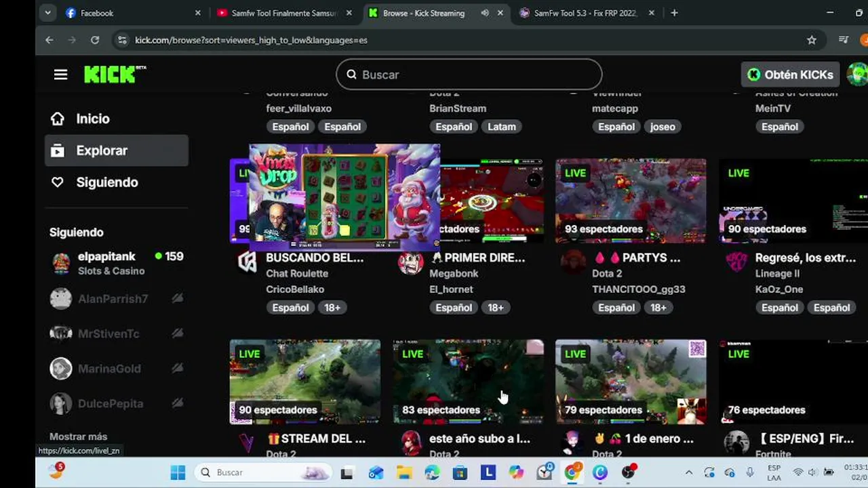Focus the Kick Buscar search field
Image resolution: width=868 pixels, height=488 pixels.
click(x=469, y=75)
